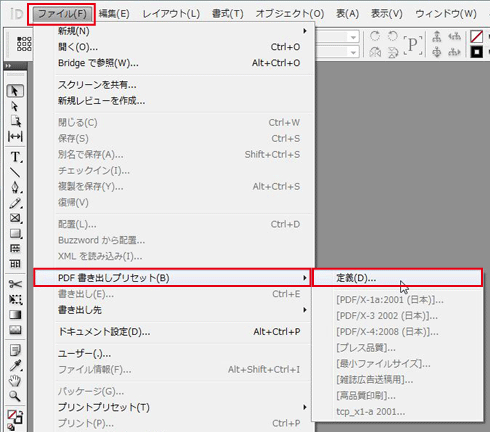Open the 表(A) menu

(x=347, y=14)
